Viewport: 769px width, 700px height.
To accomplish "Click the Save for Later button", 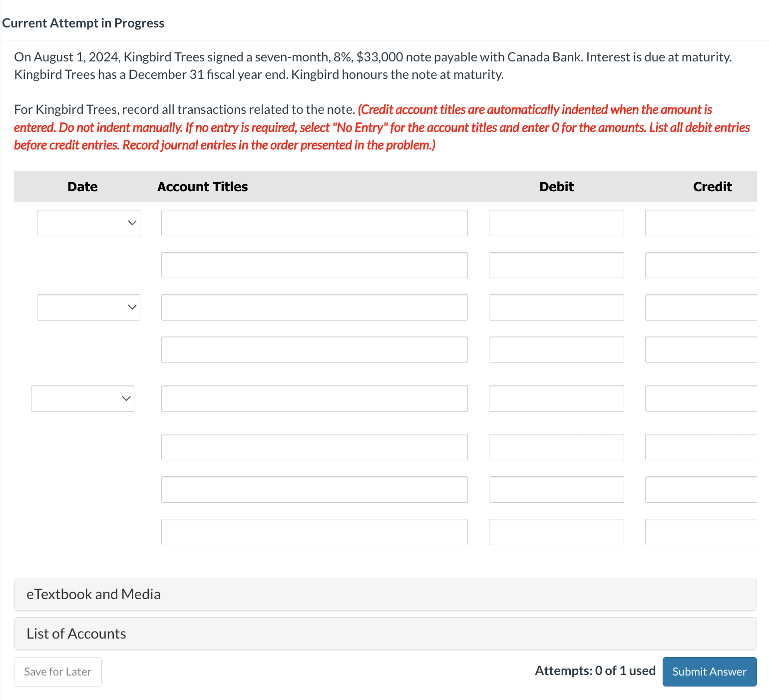I will click(x=58, y=672).
